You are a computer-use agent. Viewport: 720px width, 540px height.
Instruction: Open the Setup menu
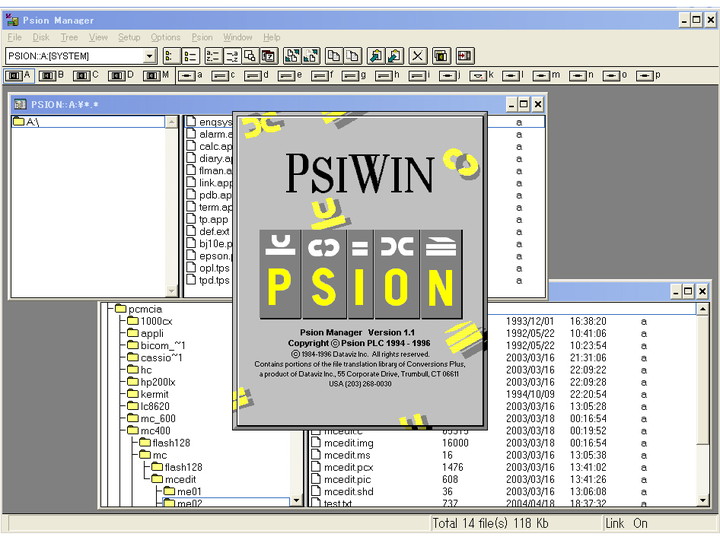pyautogui.click(x=129, y=37)
